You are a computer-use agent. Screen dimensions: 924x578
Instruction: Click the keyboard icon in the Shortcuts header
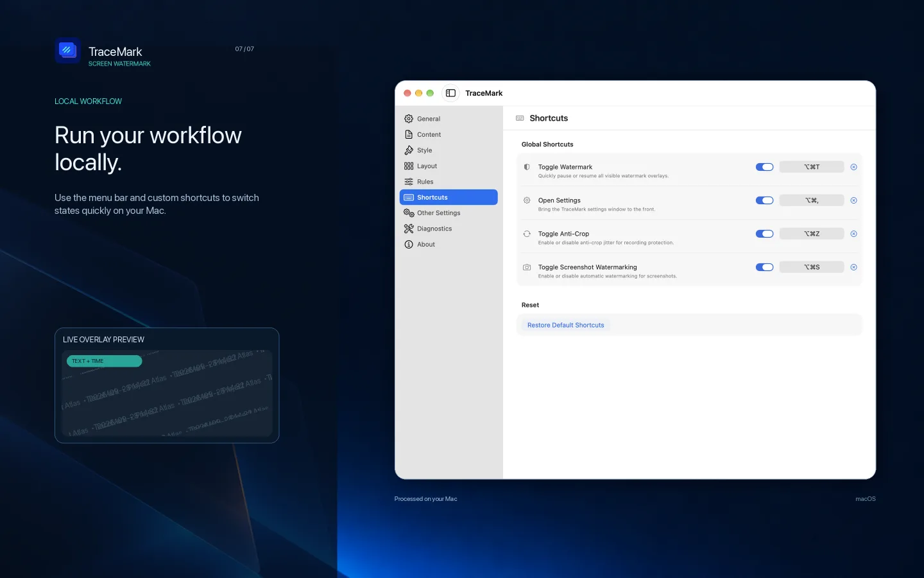520,118
